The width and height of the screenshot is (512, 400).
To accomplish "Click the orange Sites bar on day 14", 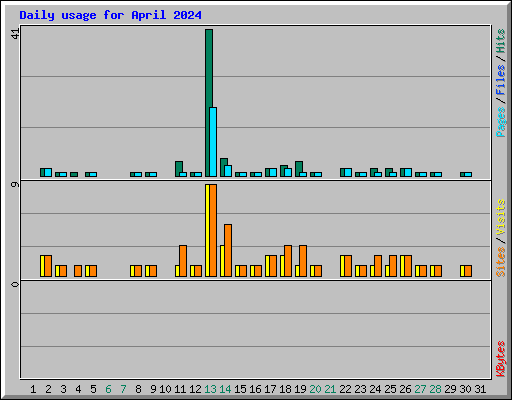I will coord(228,250).
